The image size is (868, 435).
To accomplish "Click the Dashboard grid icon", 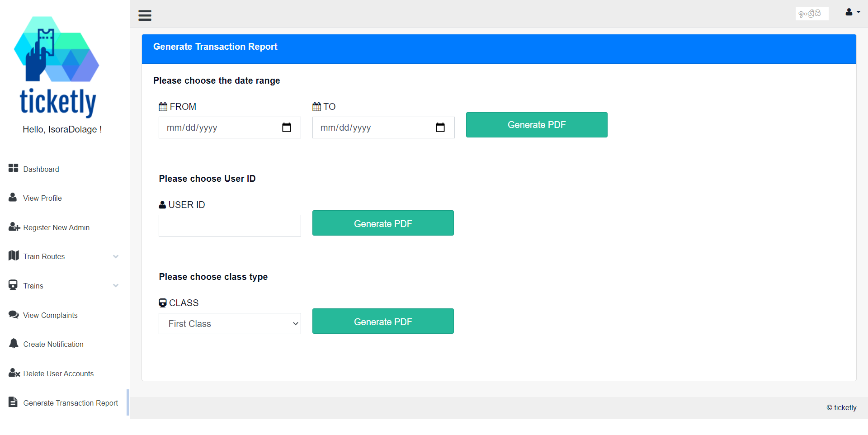I will pos(13,168).
